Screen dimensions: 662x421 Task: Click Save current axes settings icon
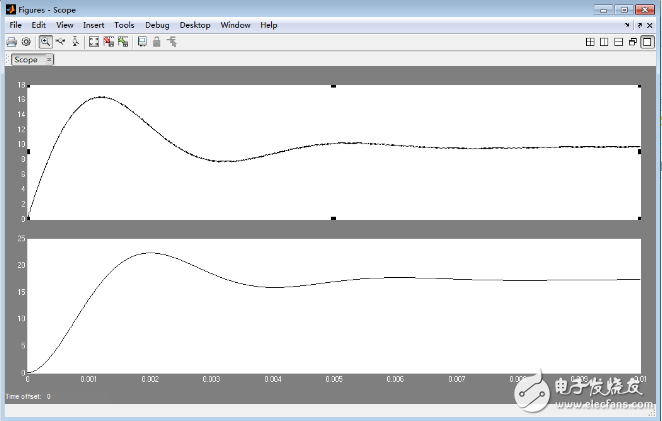pyautogui.click(x=109, y=42)
